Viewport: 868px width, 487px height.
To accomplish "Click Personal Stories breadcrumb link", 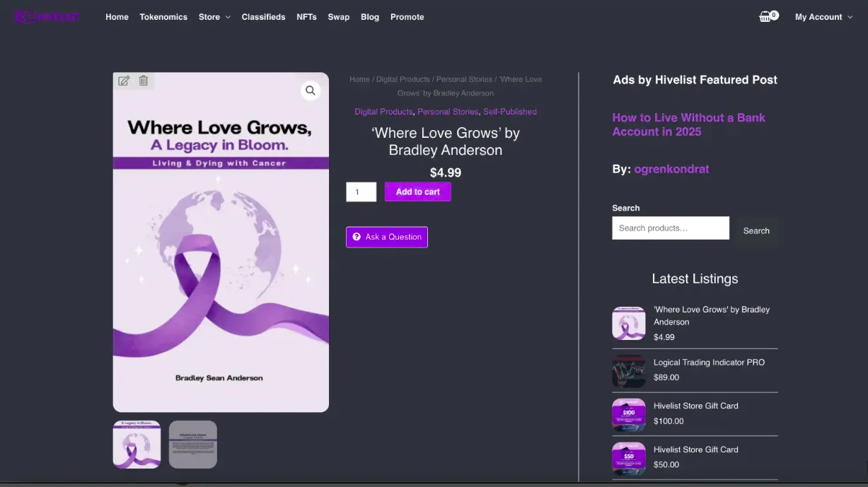I will (x=464, y=79).
